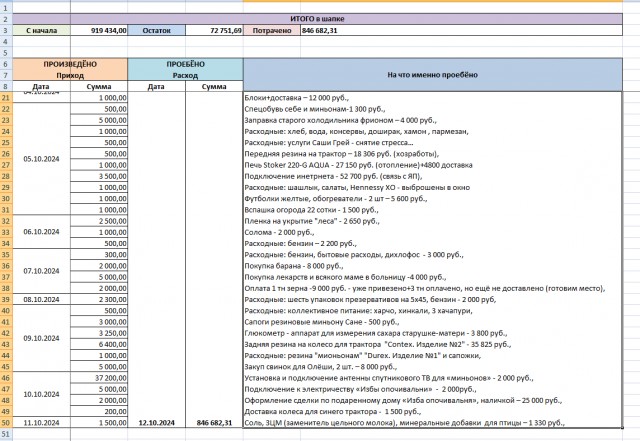This screenshot has width=640, height=441.
Task: Click the 'Печь Stoker 220-G AQUA' cell
Action: point(433,165)
